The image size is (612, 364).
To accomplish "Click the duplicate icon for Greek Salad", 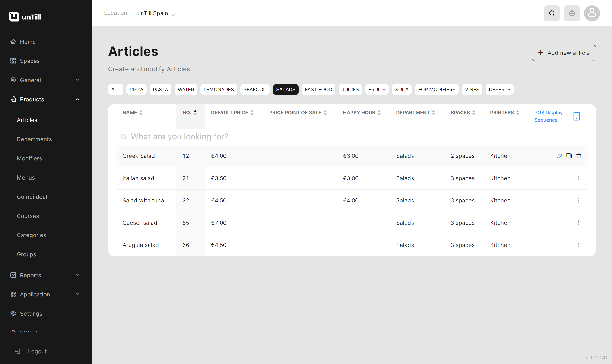I will coord(569,156).
